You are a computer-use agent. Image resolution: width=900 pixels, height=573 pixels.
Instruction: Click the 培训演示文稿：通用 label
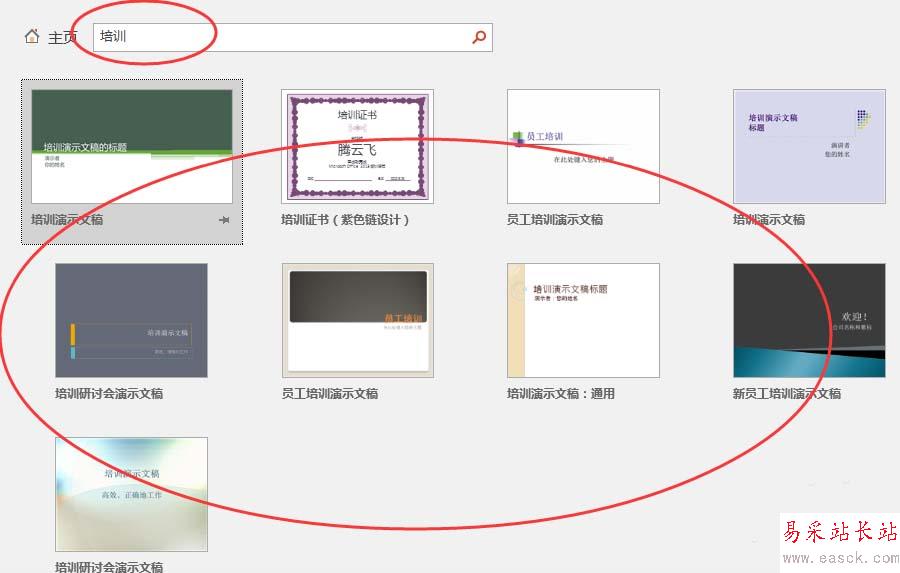(561, 394)
